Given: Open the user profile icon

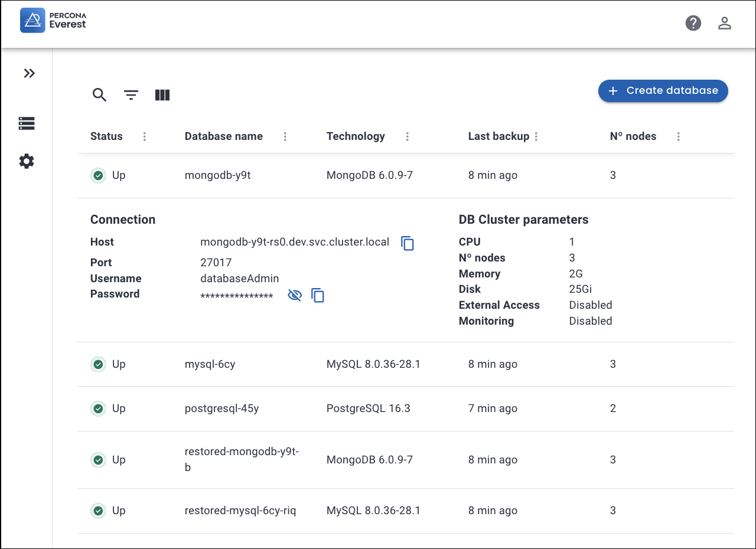Looking at the screenshot, I should click(x=724, y=23).
